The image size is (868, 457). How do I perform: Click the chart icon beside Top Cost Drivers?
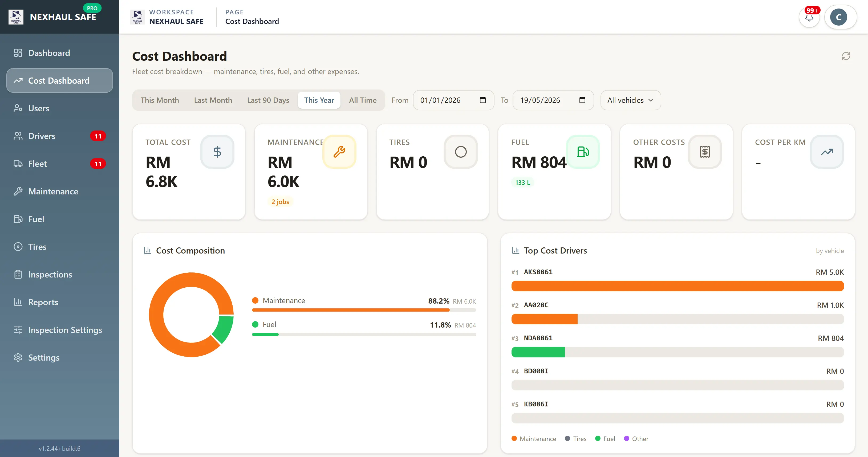515,250
